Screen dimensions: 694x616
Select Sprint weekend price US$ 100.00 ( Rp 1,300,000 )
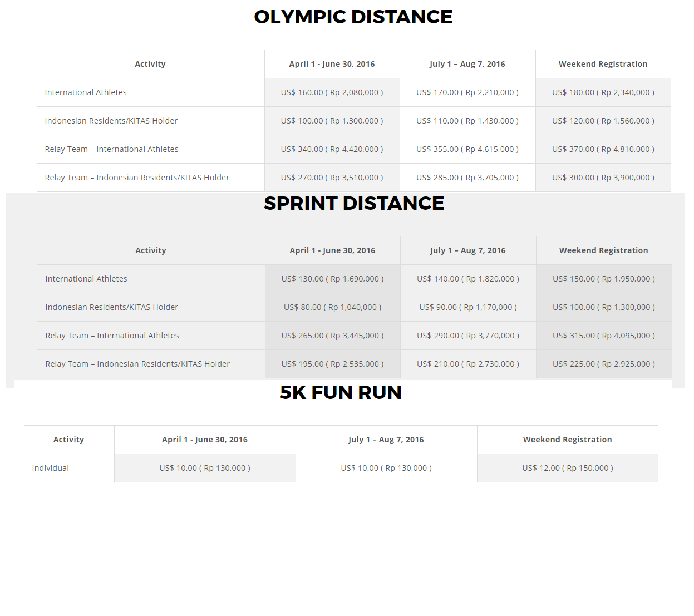[x=604, y=307]
